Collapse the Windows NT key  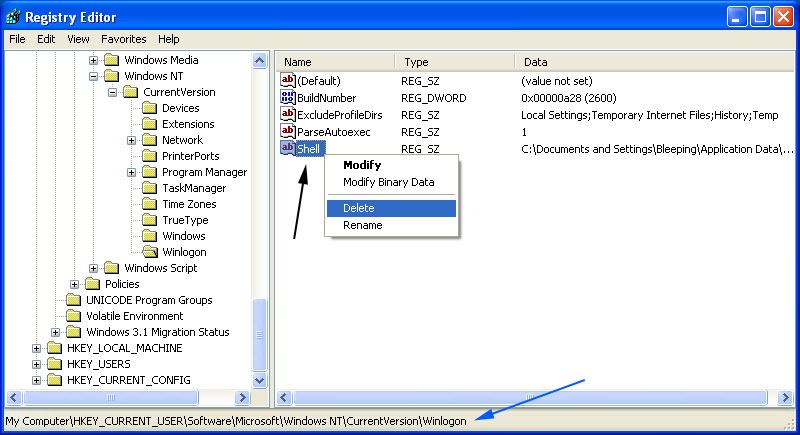[x=93, y=76]
